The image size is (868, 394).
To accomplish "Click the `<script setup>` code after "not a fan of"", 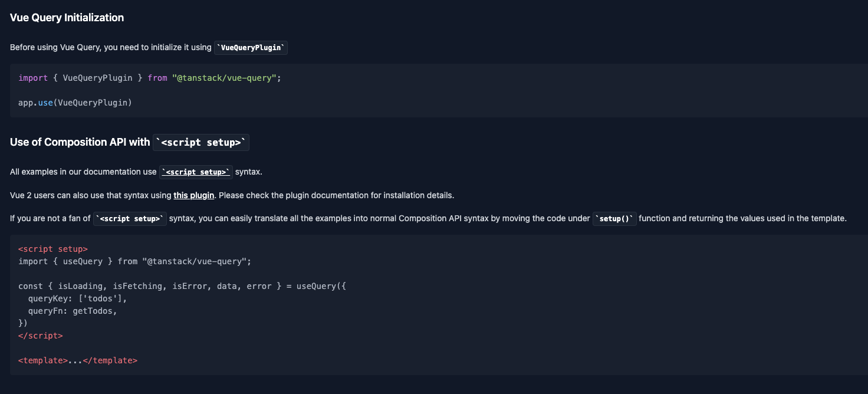I will pos(130,219).
